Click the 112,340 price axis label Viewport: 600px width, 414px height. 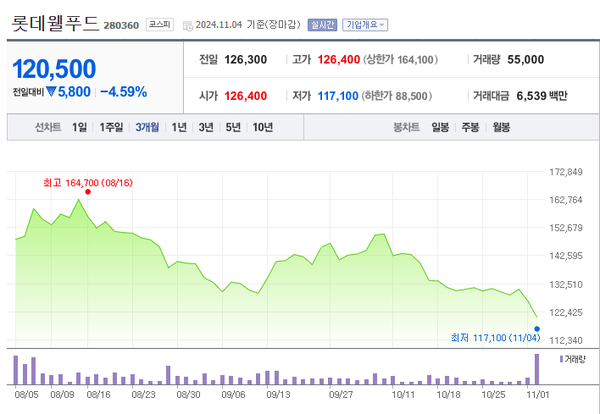click(x=566, y=340)
